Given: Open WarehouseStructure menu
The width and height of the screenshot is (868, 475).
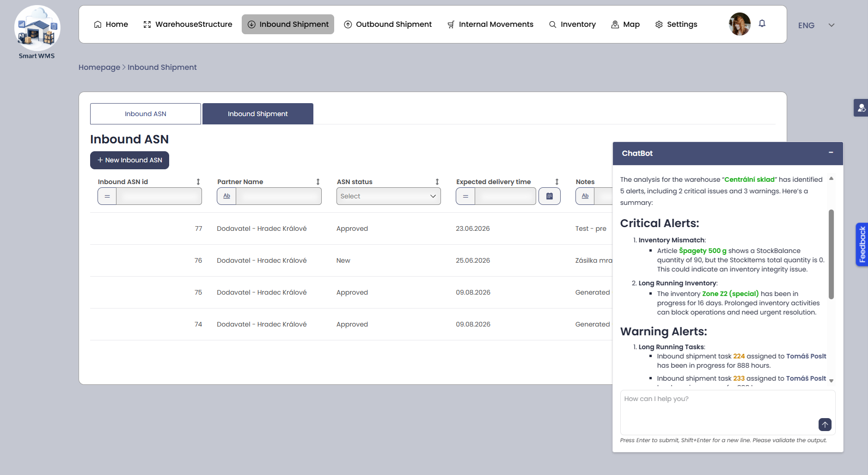Looking at the screenshot, I should pyautogui.click(x=188, y=24).
